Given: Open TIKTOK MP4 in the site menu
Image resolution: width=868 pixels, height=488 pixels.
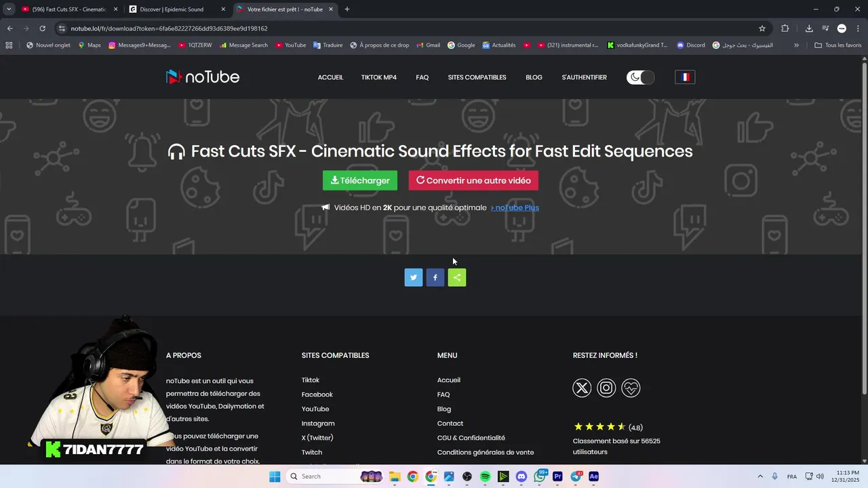Looking at the screenshot, I should 379,77.
